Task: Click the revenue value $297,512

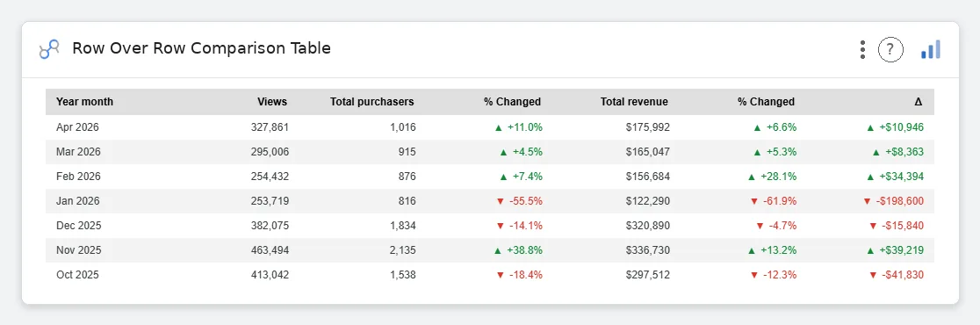Action: tap(647, 275)
